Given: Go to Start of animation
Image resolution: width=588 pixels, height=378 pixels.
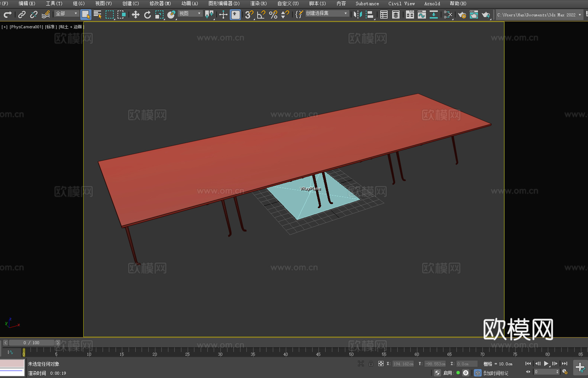Looking at the screenshot, I should (528, 364).
